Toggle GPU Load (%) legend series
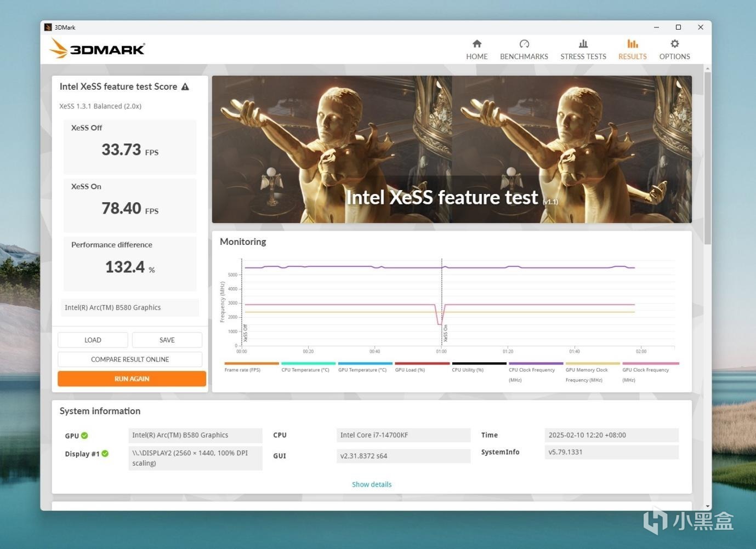Viewport: 756px width, 549px height. pos(422,367)
